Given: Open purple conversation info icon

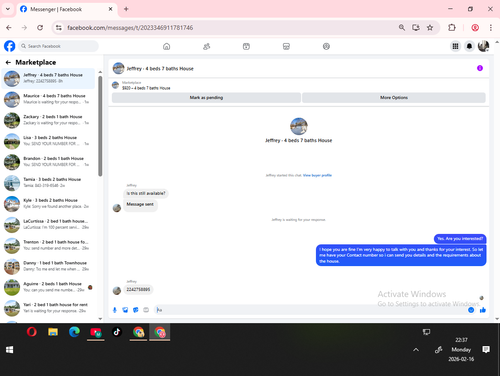Looking at the screenshot, I should coord(480,68).
